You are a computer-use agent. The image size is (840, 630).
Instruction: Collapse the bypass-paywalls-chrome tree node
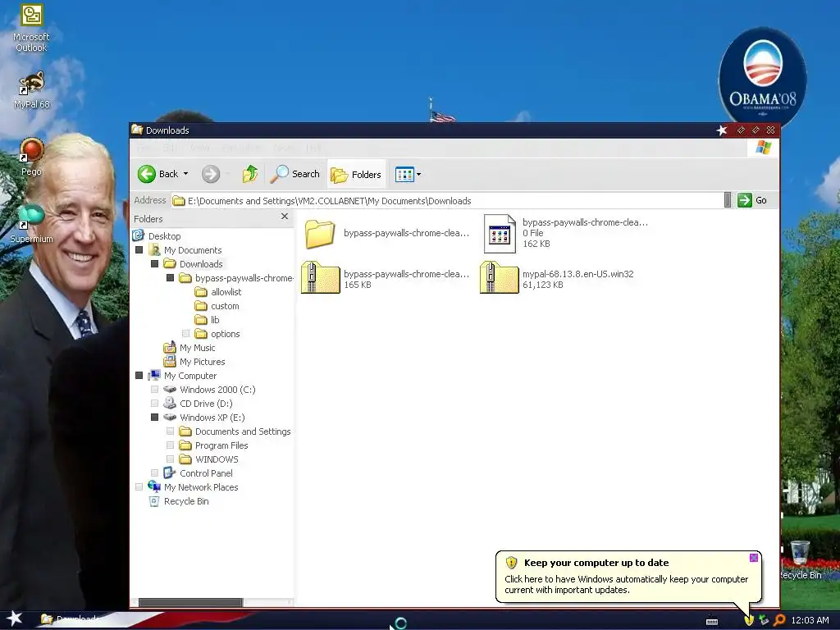[171, 278]
